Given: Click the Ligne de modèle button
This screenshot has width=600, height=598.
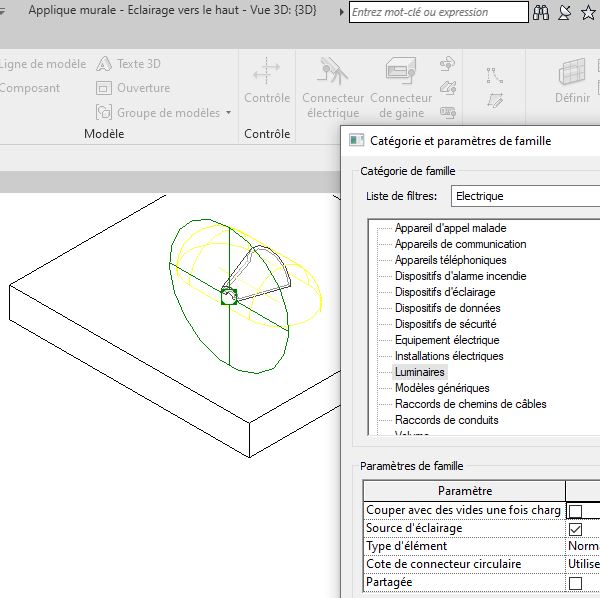Looking at the screenshot, I should click(x=43, y=64).
